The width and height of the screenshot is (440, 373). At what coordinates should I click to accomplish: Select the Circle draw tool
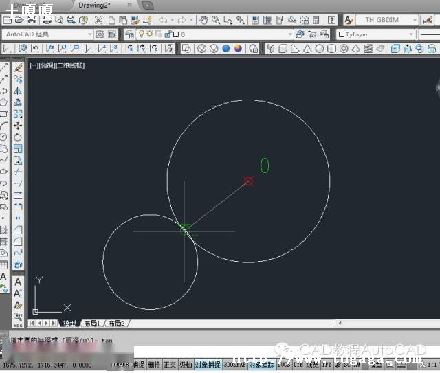(4, 137)
